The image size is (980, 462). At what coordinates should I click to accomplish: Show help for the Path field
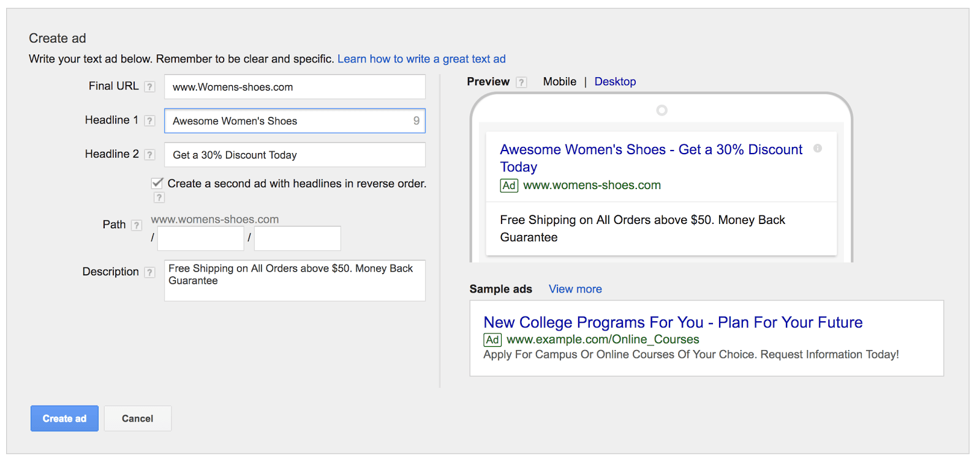(x=137, y=225)
